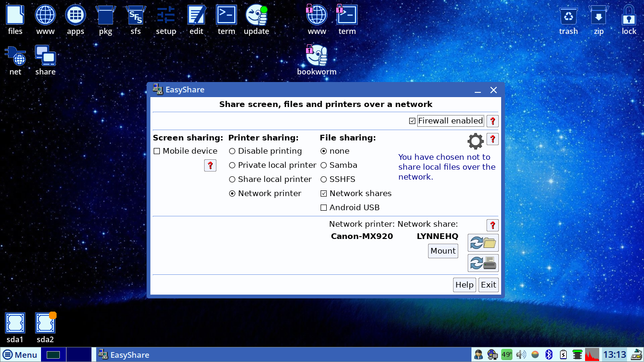Choose Samba file sharing
Image resolution: width=644 pixels, height=362 pixels.
click(x=323, y=165)
